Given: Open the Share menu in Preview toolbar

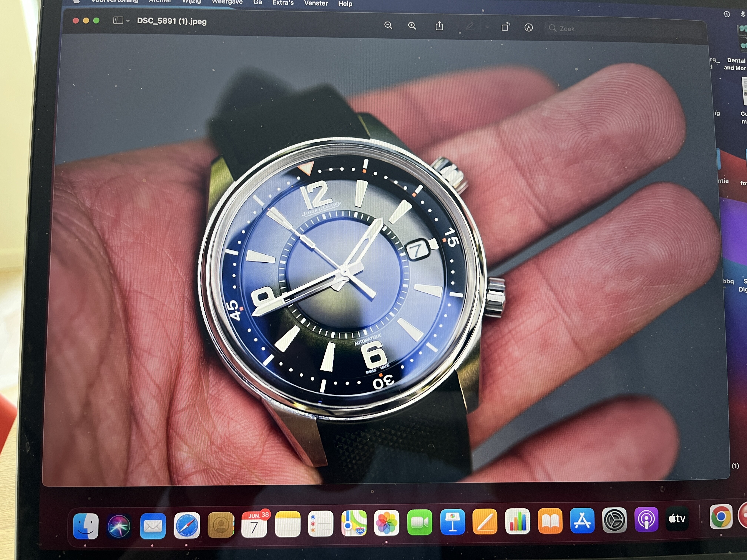Looking at the screenshot, I should (439, 26).
